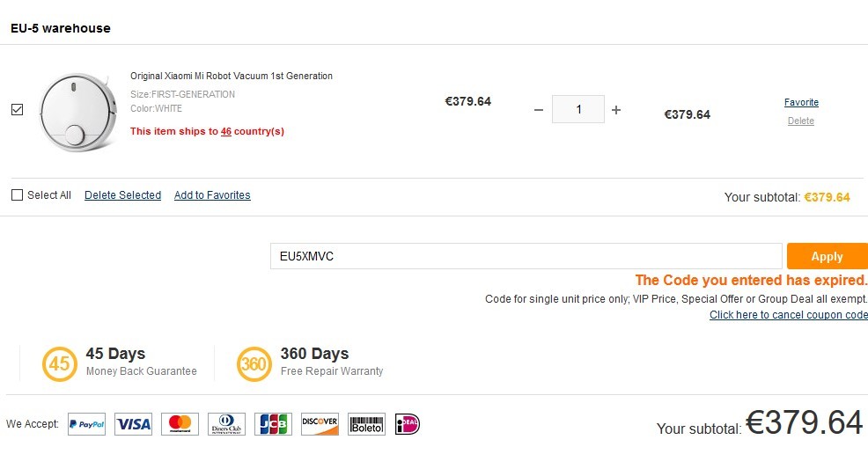This screenshot has width=868, height=469.
Task: Click the VISA card icon
Action: pos(134,424)
